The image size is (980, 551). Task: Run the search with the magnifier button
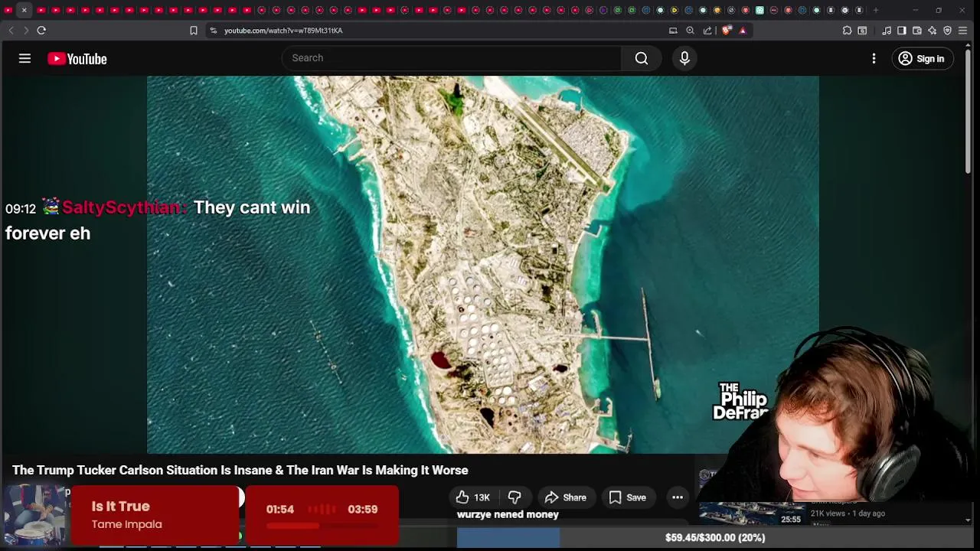coord(642,58)
